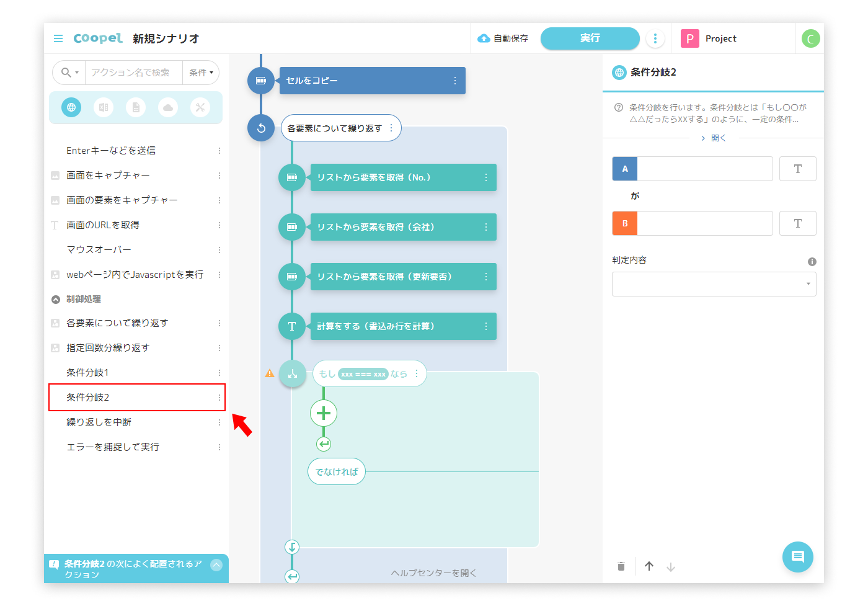This screenshot has height=606, width=868.
Task: Open the search type dropdown arrow
Action: [77, 73]
